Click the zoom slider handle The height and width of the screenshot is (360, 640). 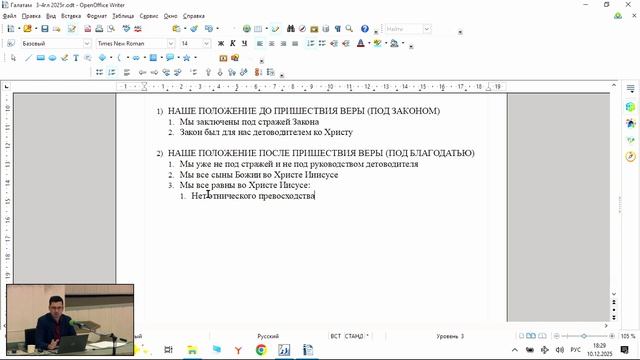[x=584, y=336]
